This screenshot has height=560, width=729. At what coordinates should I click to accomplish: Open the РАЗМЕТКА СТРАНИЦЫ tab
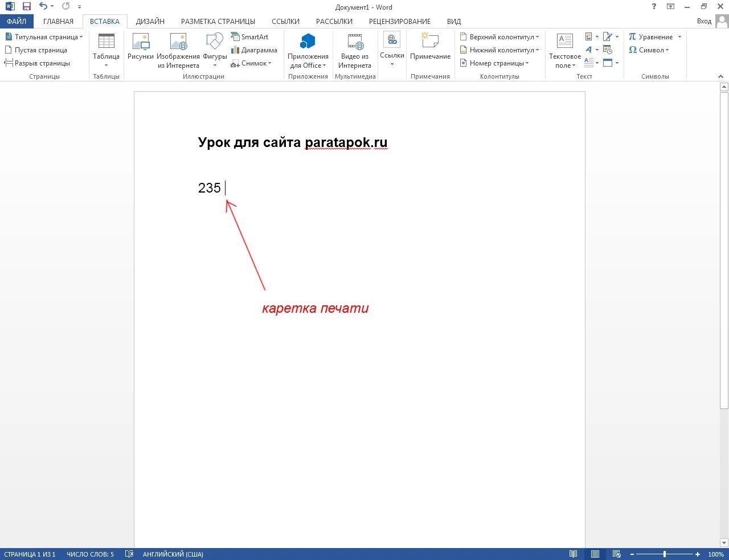(x=218, y=21)
